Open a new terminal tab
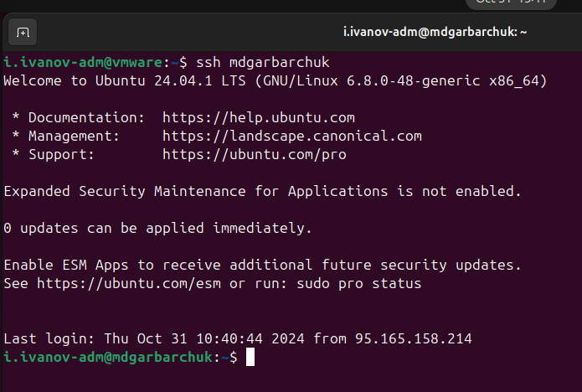 [23, 33]
